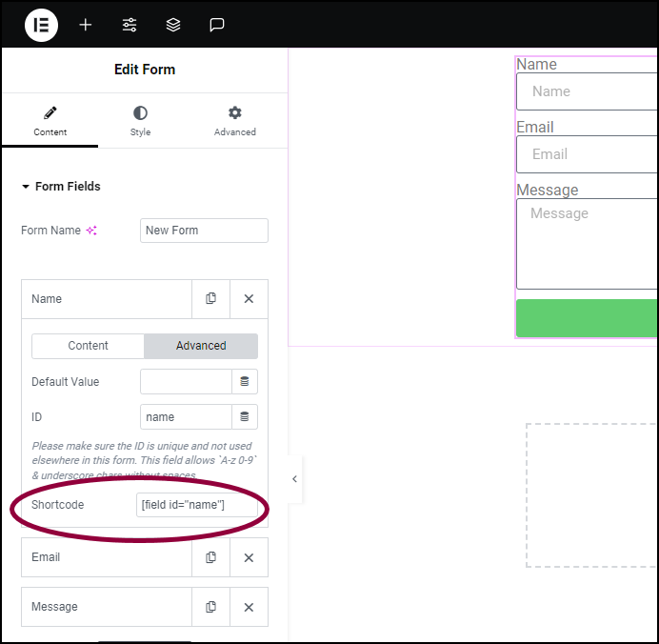Expand the Message field item
Viewport: 659px width, 644px height.
click(107, 607)
